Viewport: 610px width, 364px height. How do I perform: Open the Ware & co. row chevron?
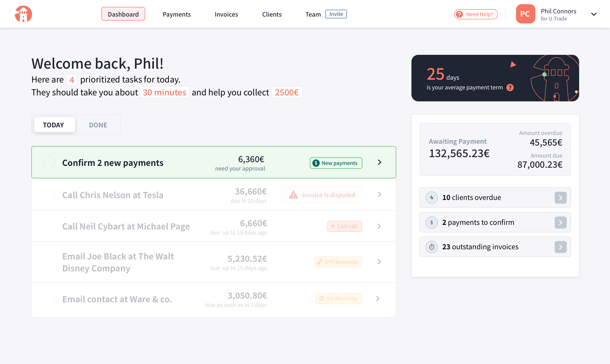[x=378, y=299]
